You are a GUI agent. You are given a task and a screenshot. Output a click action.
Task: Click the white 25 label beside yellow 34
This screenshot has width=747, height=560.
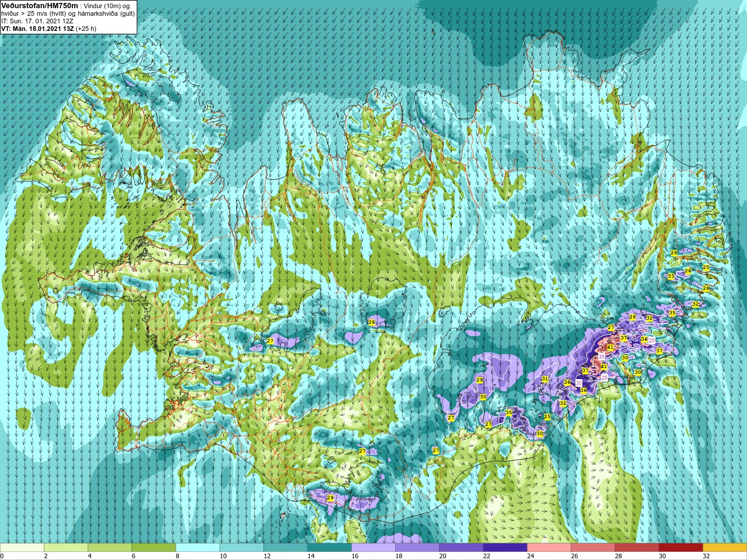(652, 339)
